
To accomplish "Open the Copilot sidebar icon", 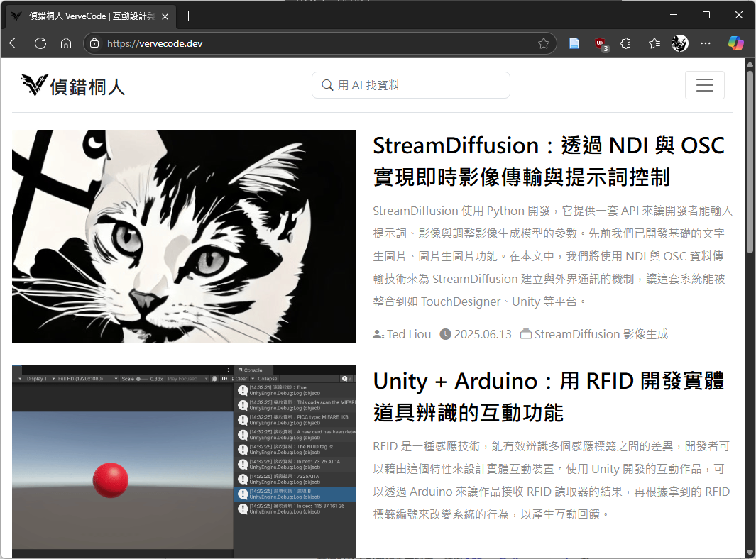I will 736,43.
